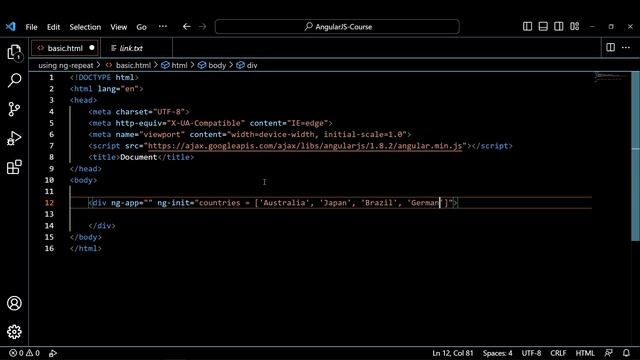
Task: Open the Search view
Action: click(x=14, y=80)
